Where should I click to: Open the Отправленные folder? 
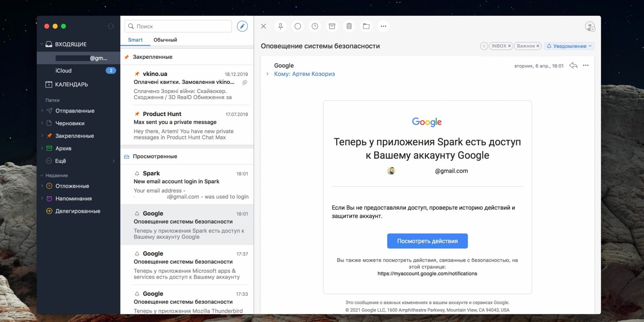75,111
